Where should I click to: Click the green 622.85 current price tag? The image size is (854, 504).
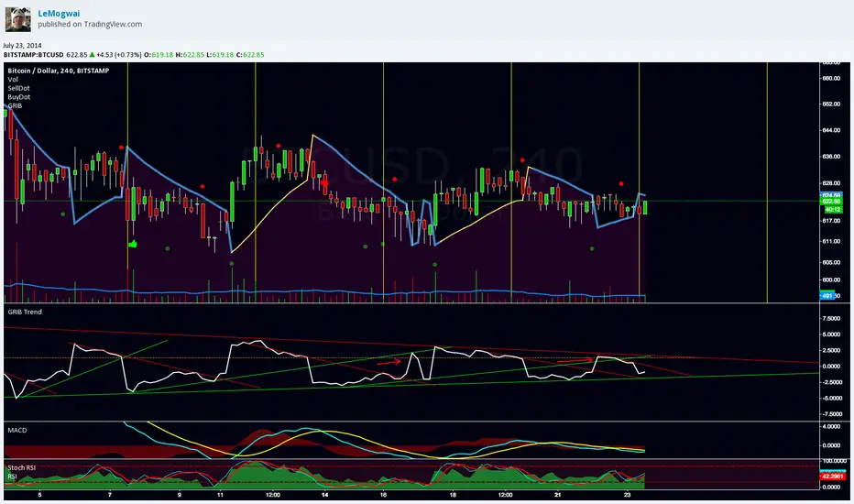[832, 202]
